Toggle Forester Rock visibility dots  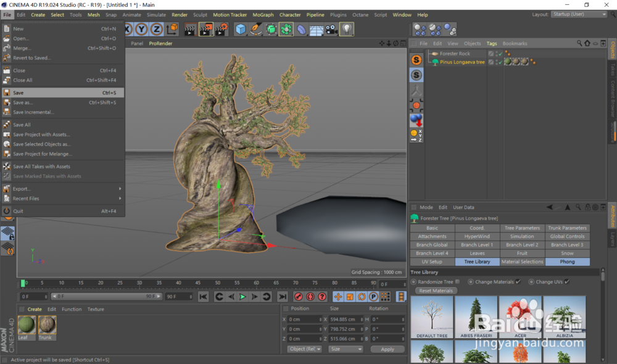(x=497, y=54)
